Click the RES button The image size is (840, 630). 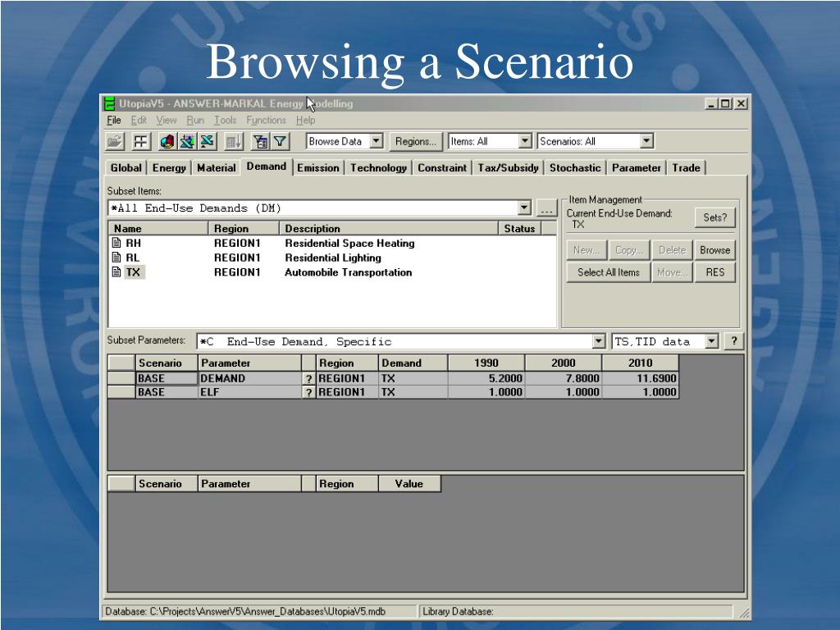715,272
